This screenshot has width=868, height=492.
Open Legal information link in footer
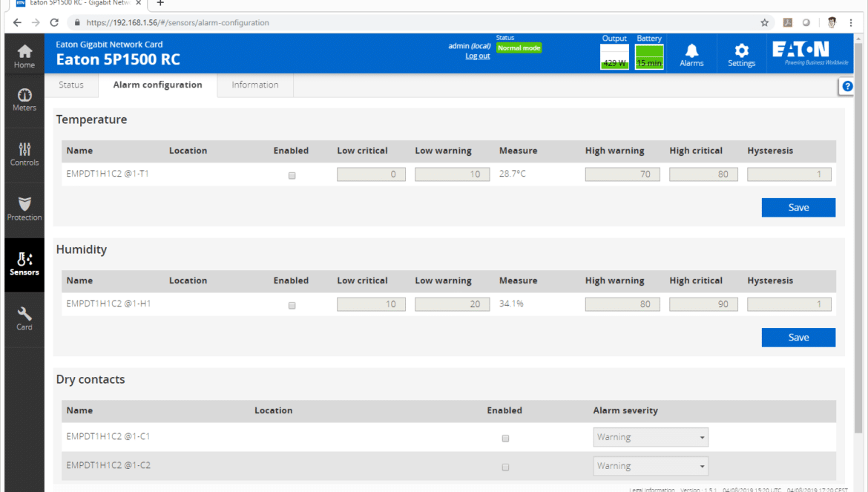tap(652, 490)
